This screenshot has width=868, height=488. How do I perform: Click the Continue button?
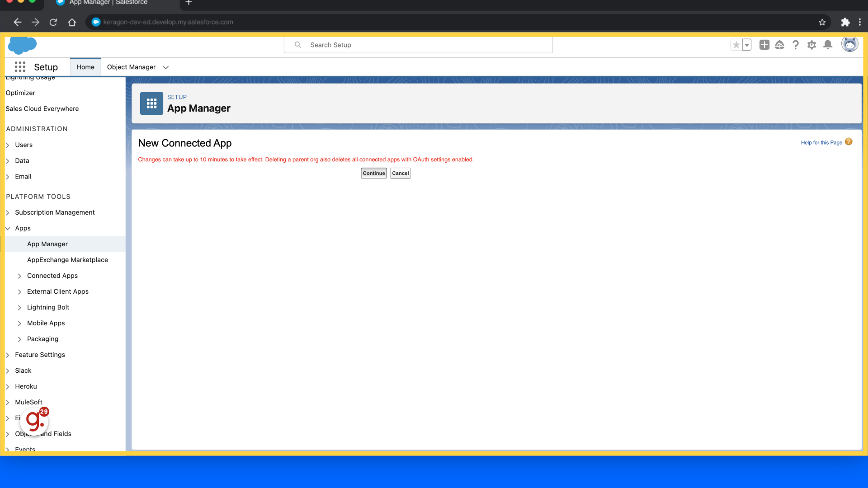(x=374, y=173)
